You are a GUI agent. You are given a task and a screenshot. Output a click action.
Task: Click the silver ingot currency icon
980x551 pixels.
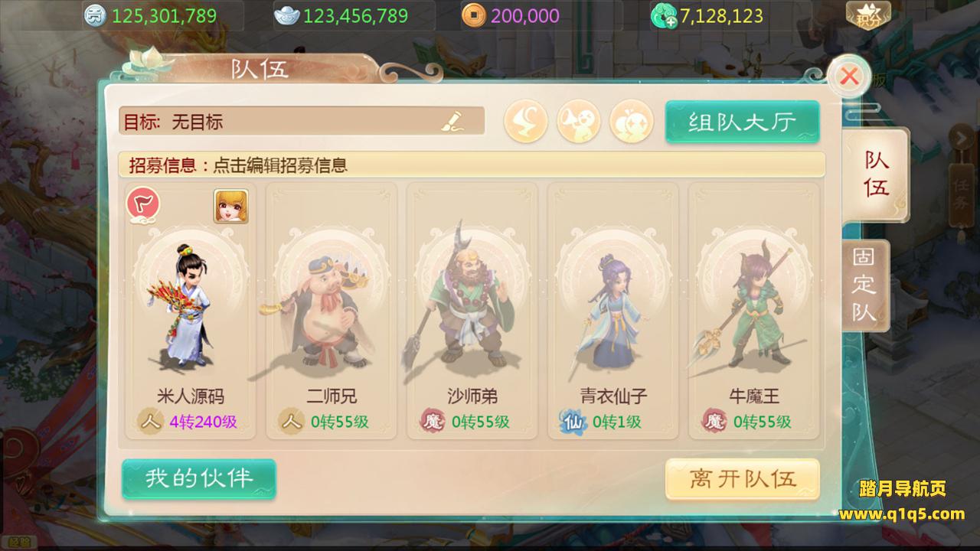pos(287,15)
